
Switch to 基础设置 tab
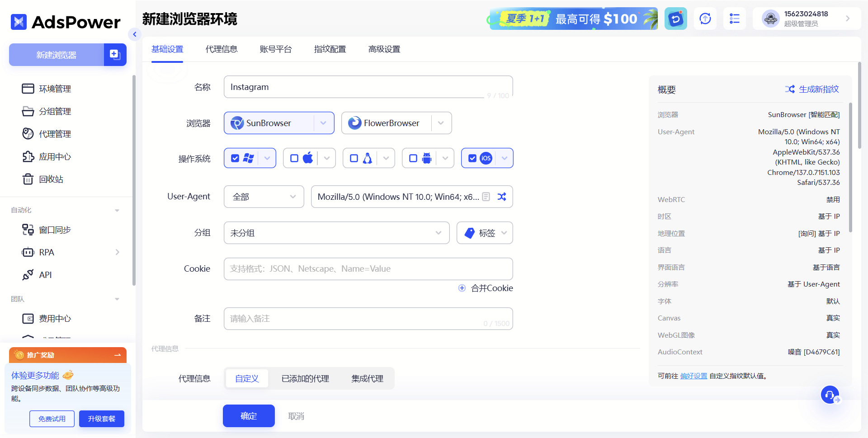pos(167,49)
